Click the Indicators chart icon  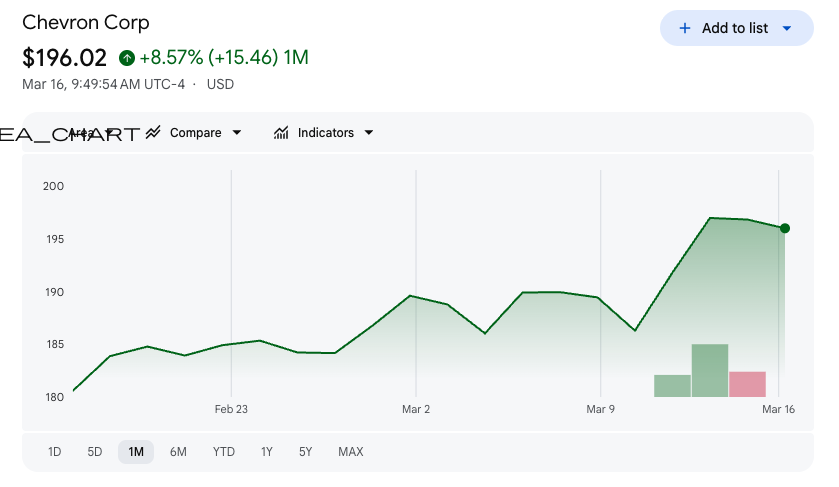click(281, 133)
